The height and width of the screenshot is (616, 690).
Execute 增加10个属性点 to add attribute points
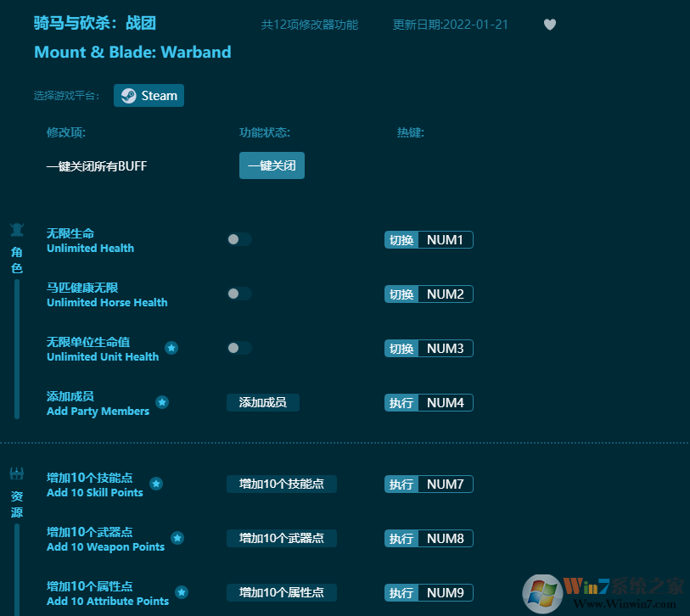click(x=281, y=593)
